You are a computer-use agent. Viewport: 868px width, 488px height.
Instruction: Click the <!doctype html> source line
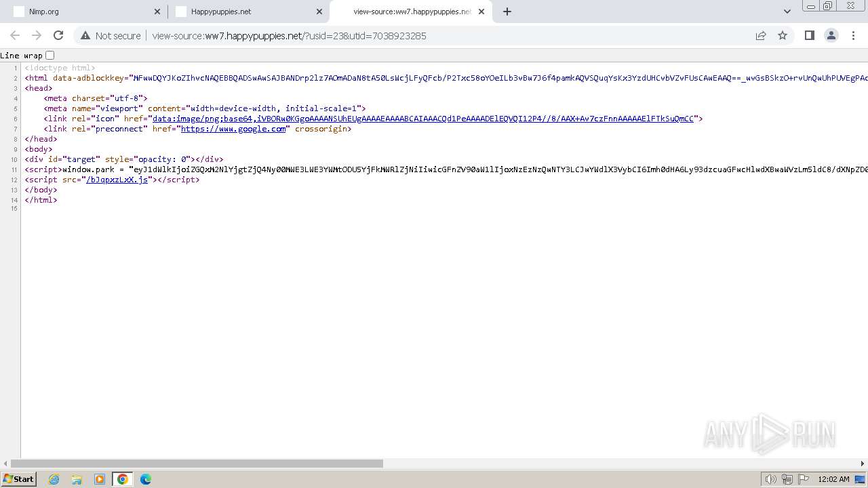coord(60,68)
